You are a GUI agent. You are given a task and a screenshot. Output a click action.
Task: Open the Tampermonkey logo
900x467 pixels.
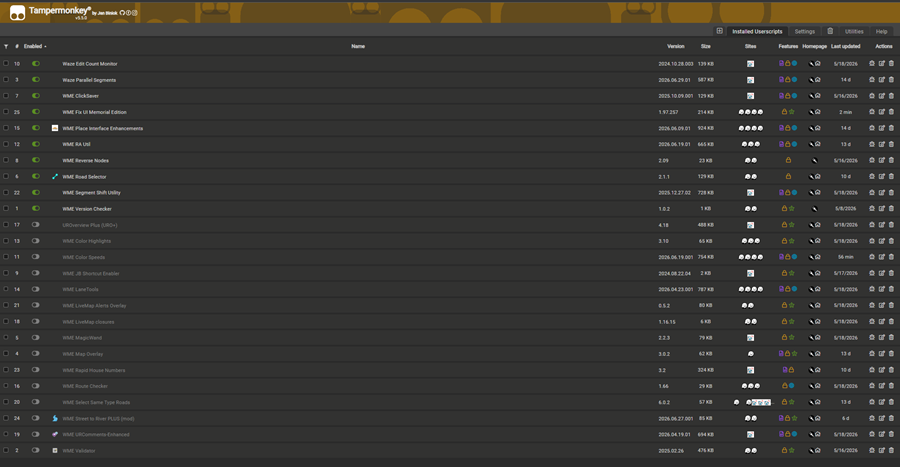tap(17, 12)
